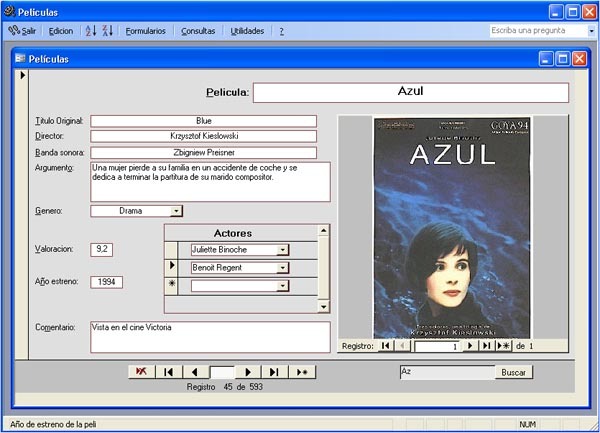Create new poster record in Registro bar
The width and height of the screenshot is (600, 433).
click(x=504, y=346)
